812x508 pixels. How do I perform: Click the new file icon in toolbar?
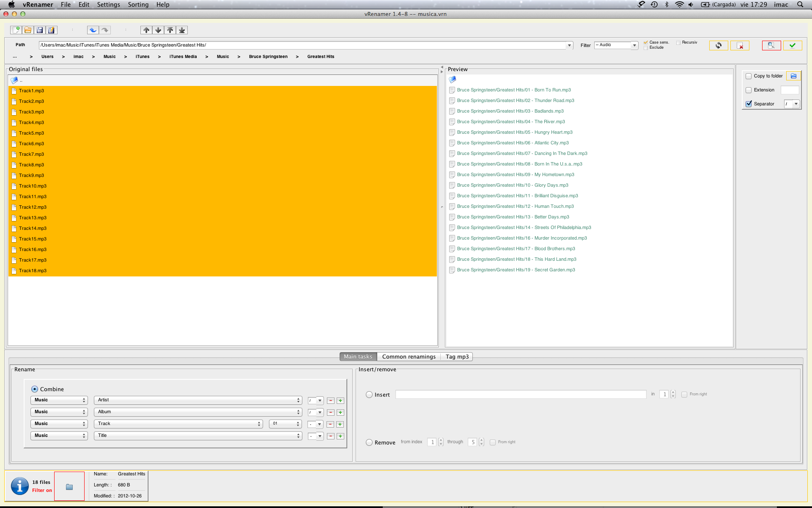pyautogui.click(x=16, y=30)
